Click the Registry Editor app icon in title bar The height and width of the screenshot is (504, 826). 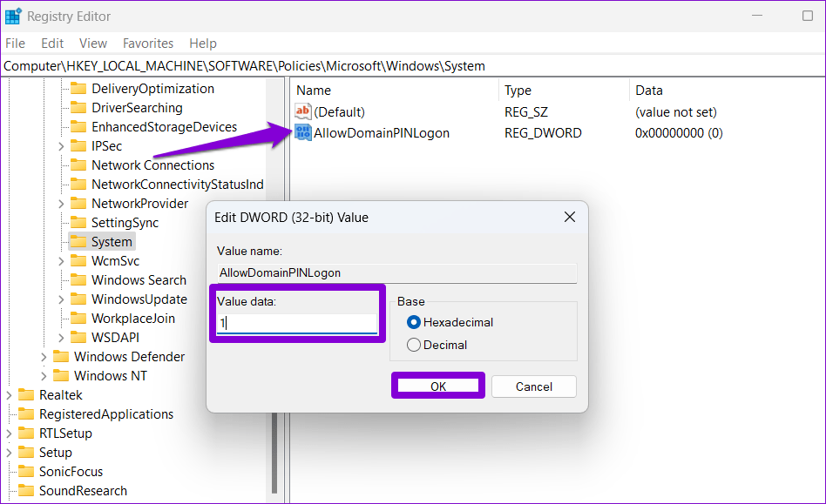(14, 16)
